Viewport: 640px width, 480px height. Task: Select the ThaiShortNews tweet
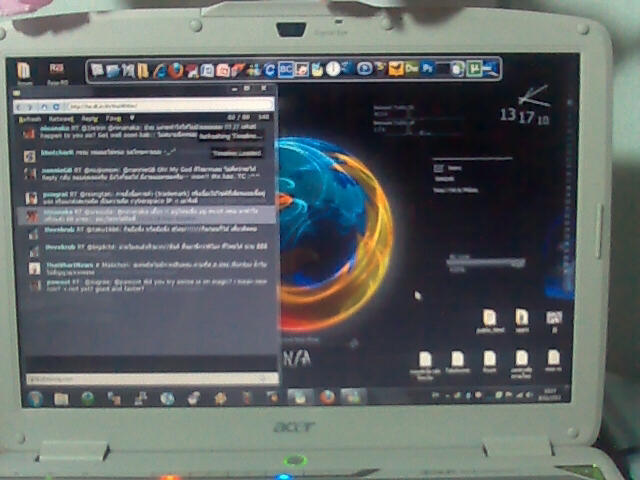pos(149,268)
